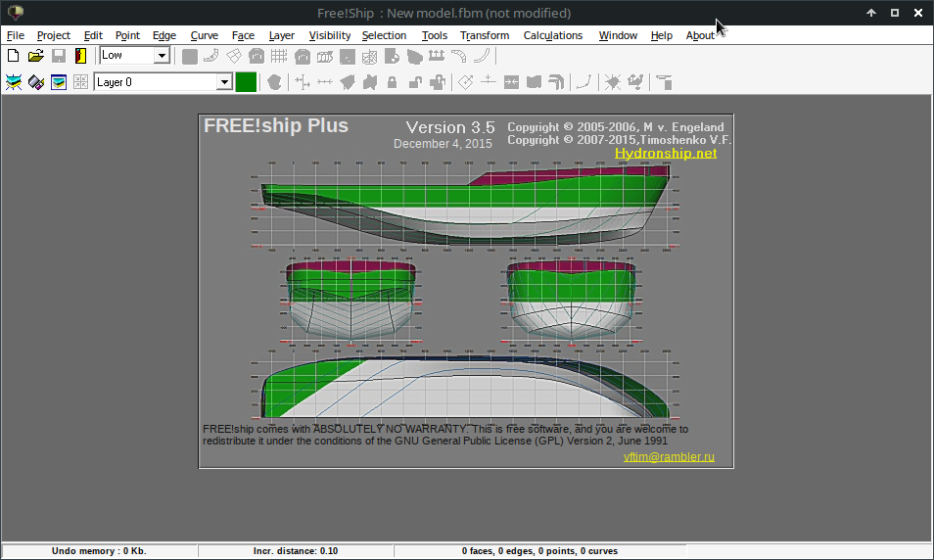Open the Point menu
Image resolution: width=934 pixels, height=560 pixels.
point(127,35)
